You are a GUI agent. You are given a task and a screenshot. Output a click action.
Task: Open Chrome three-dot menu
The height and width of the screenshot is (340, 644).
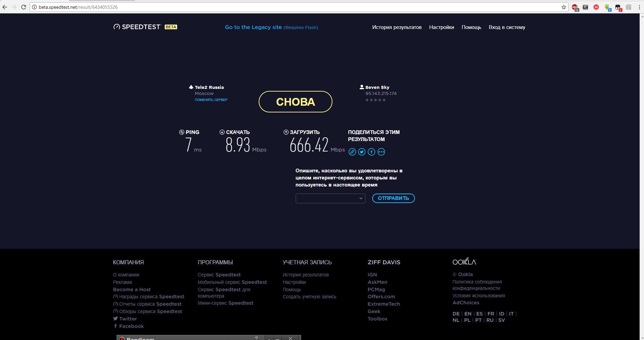pos(639,7)
